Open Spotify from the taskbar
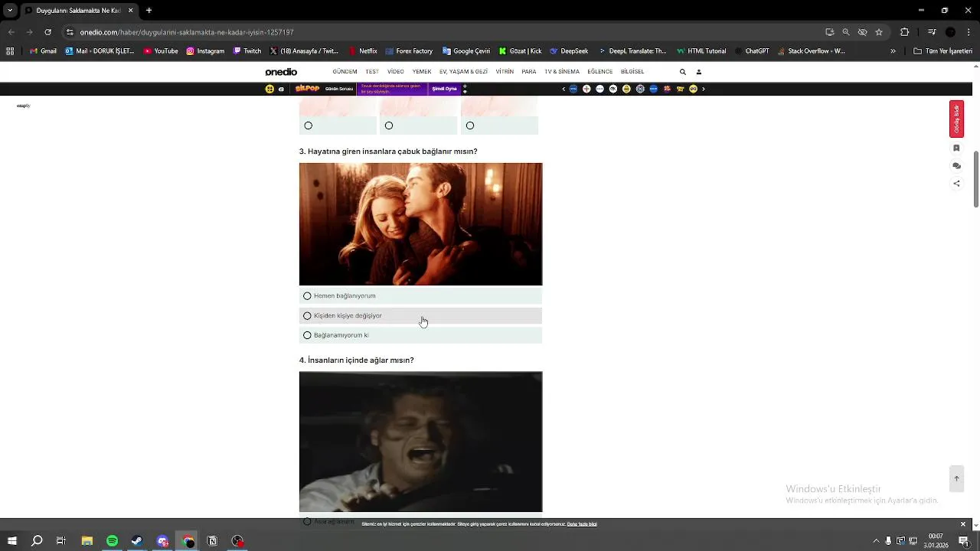This screenshot has width=980, height=551. [x=112, y=541]
